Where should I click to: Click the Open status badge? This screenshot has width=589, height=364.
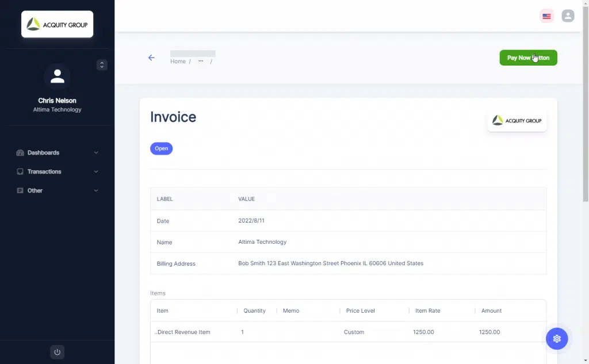[x=161, y=148]
